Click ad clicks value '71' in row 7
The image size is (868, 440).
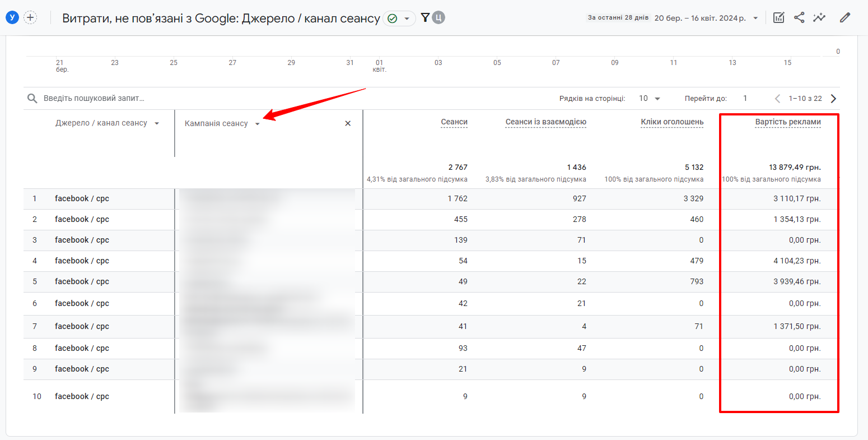(699, 326)
